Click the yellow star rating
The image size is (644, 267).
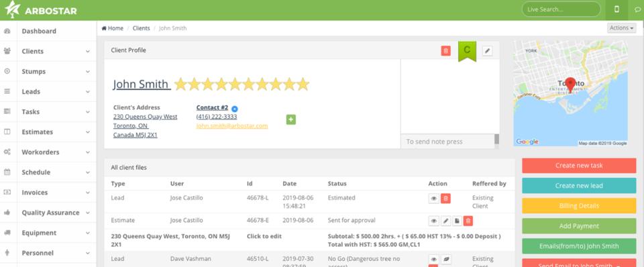tap(241, 85)
